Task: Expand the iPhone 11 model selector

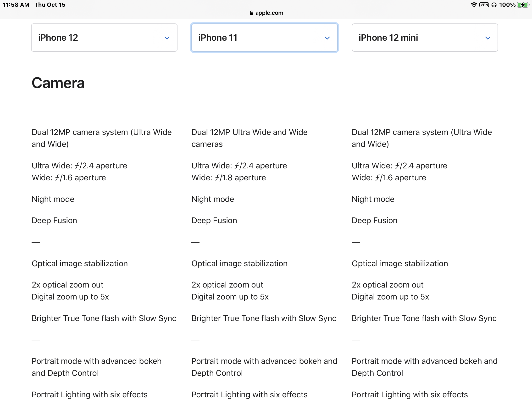Action: (x=264, y=38)
